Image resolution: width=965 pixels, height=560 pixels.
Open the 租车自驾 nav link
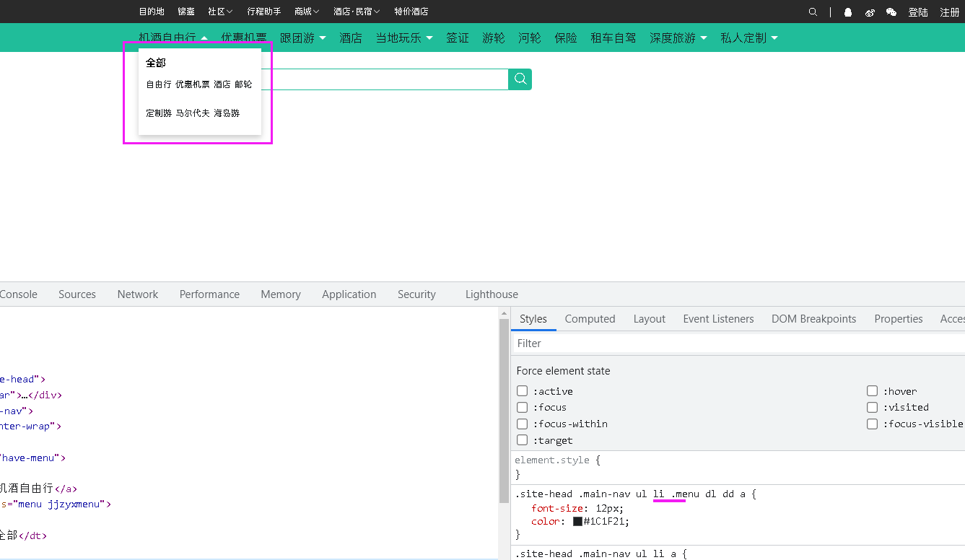click(x=614, y=38)
